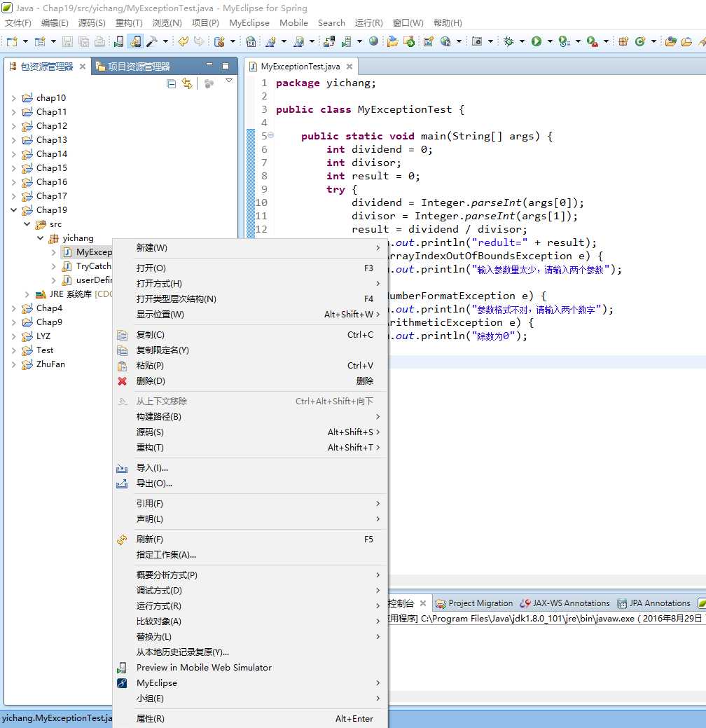Screen dimensions: 706x728
Task: Click the New Java Class icon
Action: coord(640,42)
